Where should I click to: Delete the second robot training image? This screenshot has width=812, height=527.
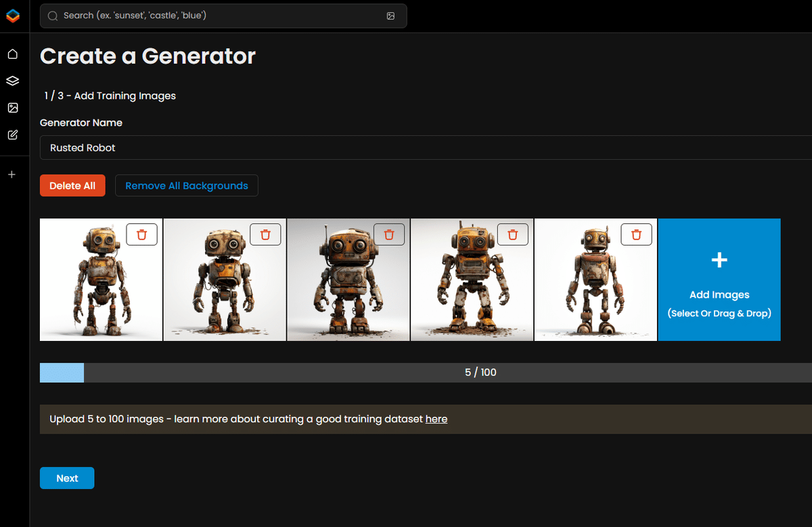point(265,234)
